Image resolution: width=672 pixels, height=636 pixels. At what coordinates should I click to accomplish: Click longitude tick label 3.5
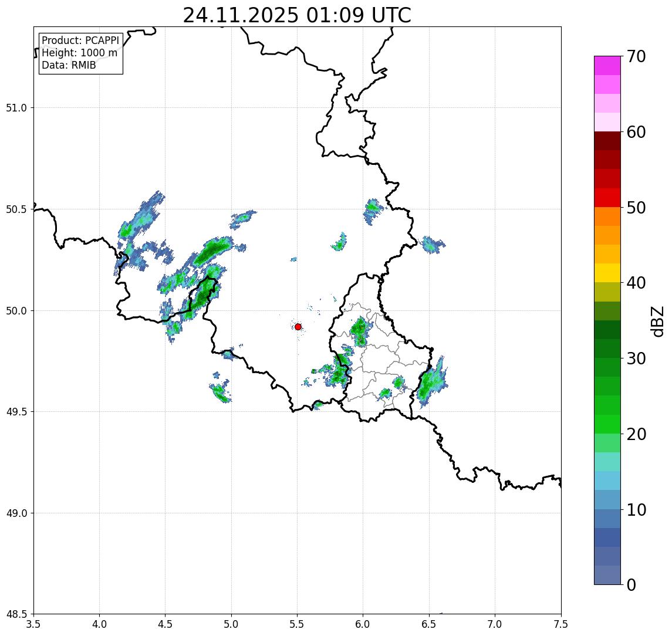coord(33,624)
